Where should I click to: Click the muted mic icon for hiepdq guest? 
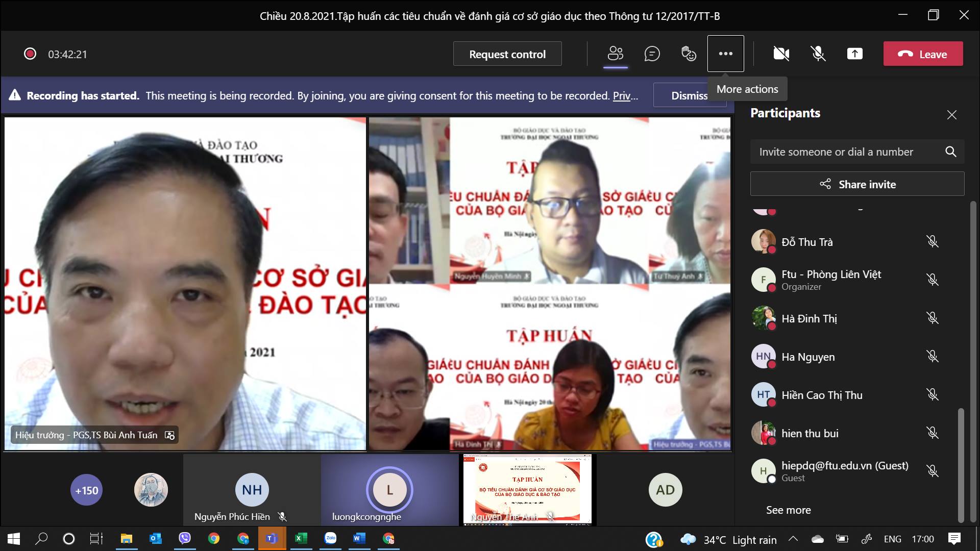coord(932,471)
